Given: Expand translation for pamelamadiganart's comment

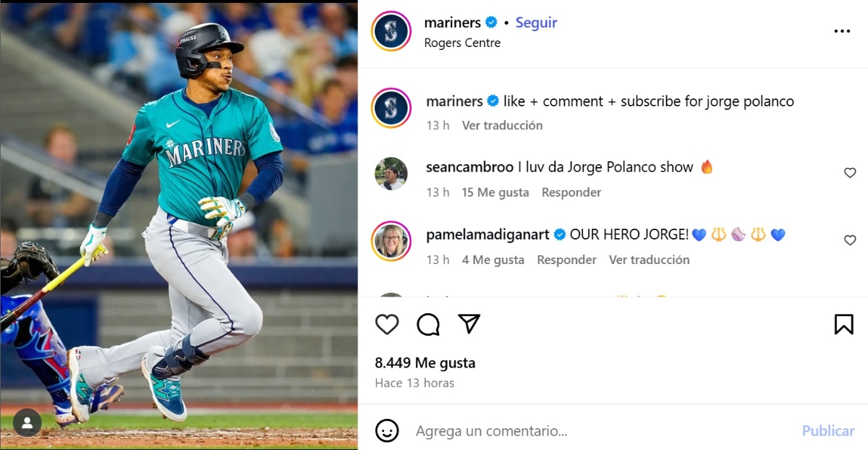Looking at the screenshot, I should (649, 260).
